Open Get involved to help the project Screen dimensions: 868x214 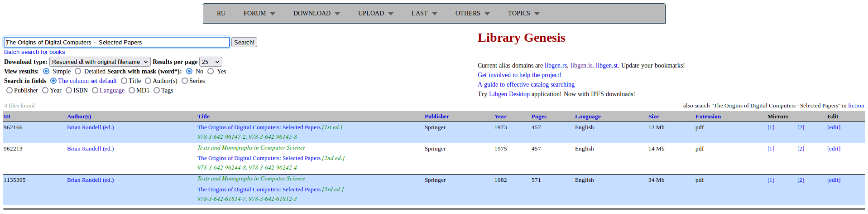(x=519, y=75)
